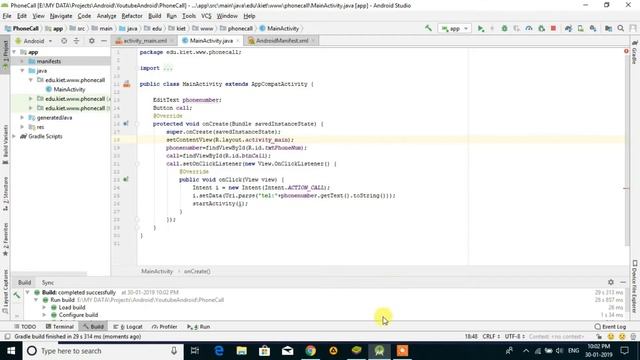Collapse all in the project panel
This screenshot has width=640, height=360.
tap(76, 41)
